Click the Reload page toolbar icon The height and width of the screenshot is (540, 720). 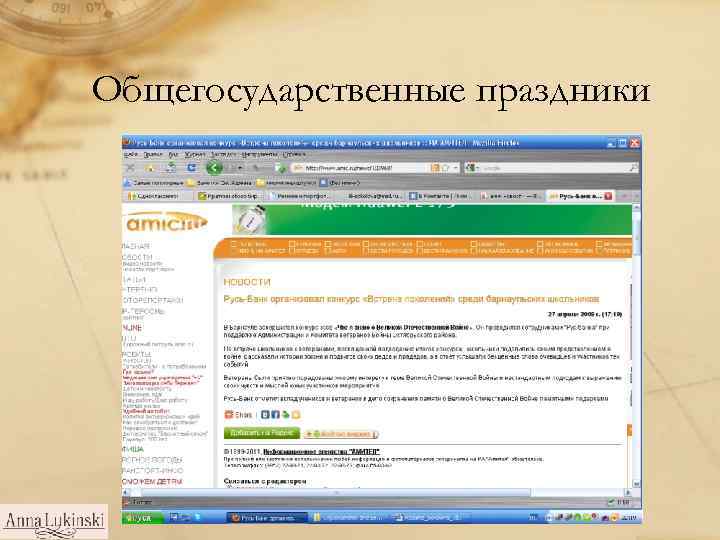tap(192, 168)
